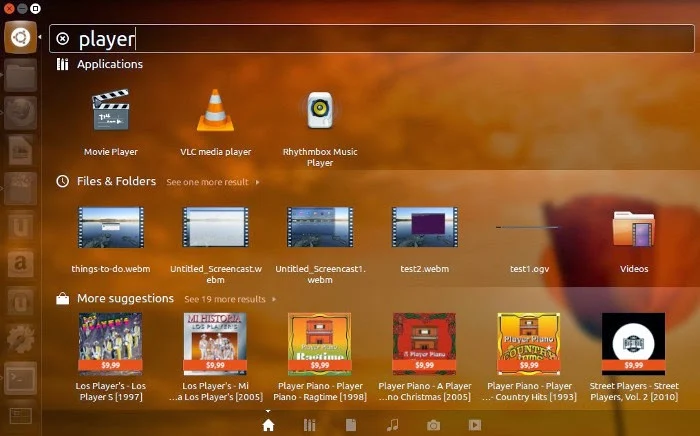Click the Ubuntu Dash home button
700x436 pixels.
click(21, 37)
